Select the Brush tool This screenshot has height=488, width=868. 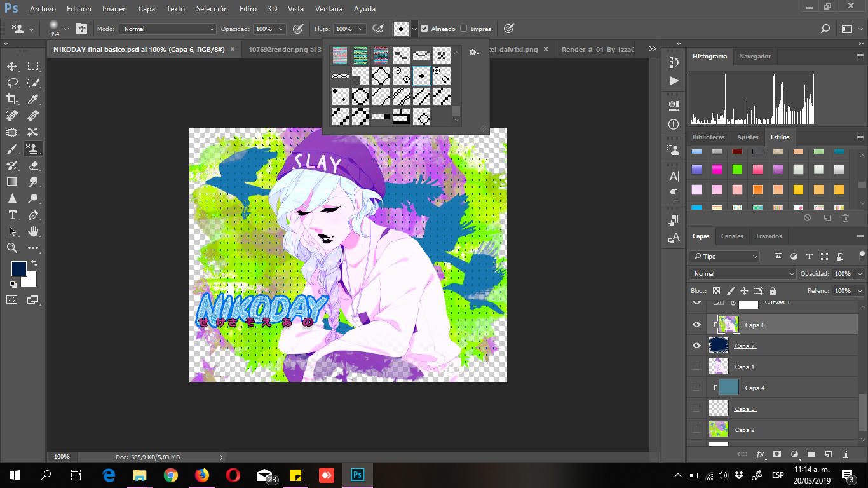coord(12,149)
